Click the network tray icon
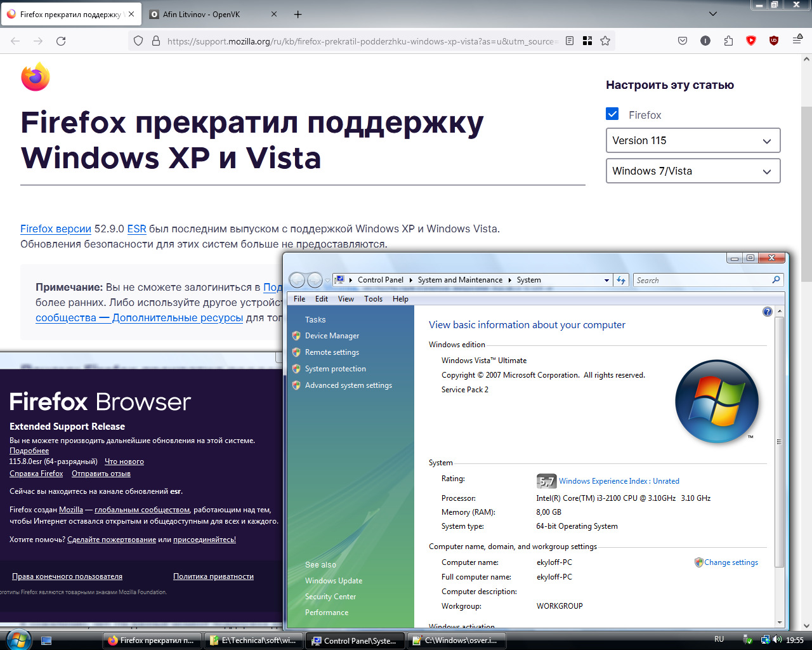Image resolution: width=812 pixels, height=650 pixels. coord(765,640)
